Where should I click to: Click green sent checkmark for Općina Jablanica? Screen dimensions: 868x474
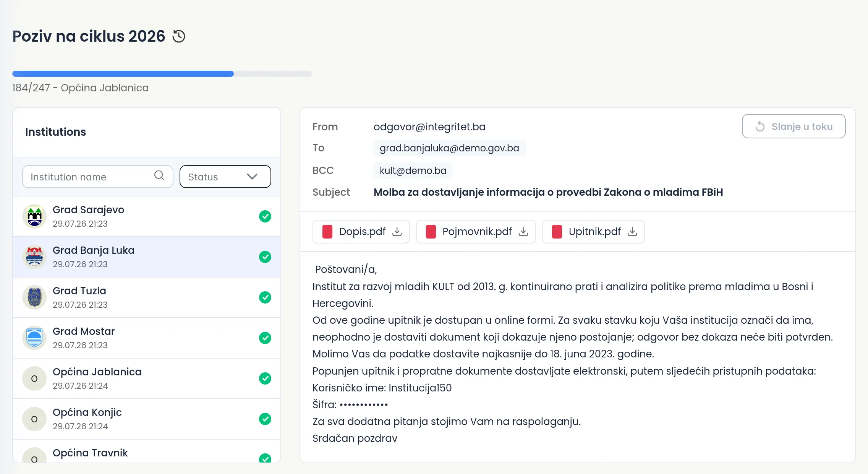(x=265, y=378)
